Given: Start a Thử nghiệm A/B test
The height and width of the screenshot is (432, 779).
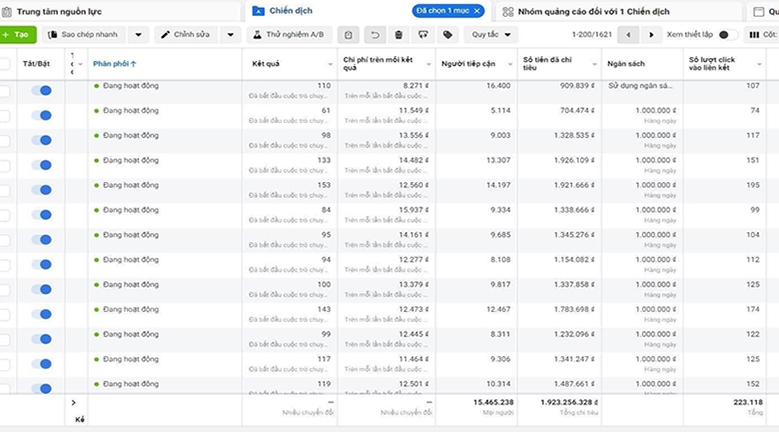Looking at the screenshot, I should (x=289, y=35).
